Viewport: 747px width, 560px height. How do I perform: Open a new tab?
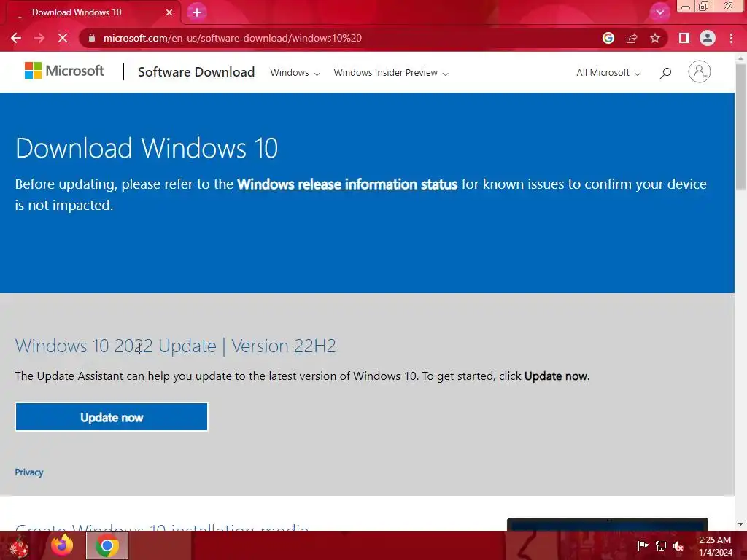tap(197, 12)
